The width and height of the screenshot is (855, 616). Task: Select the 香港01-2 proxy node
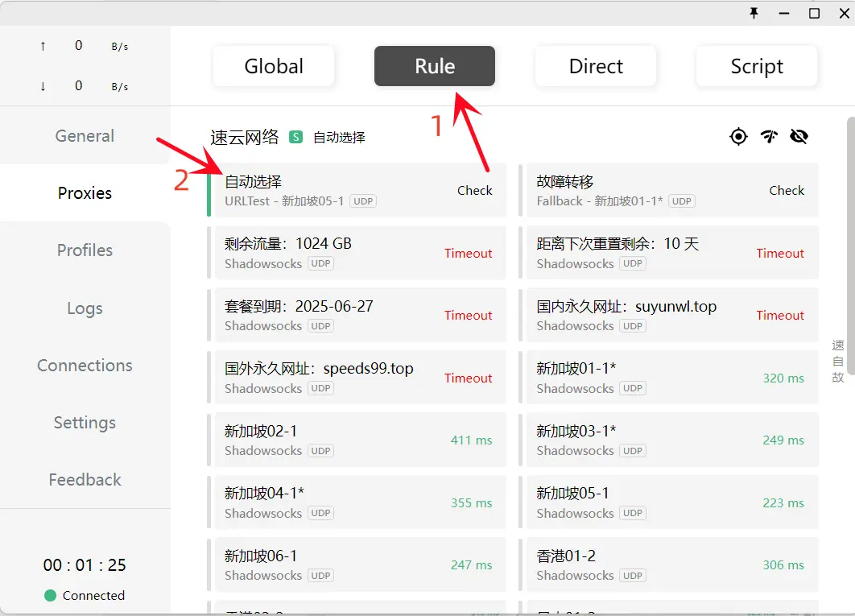[668, 564]
